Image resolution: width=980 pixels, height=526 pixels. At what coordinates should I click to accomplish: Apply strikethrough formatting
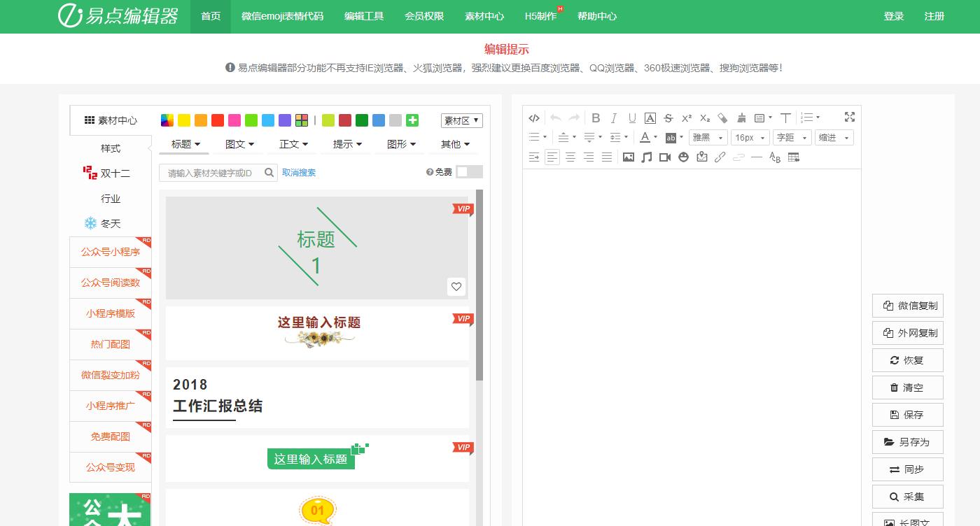(668, 117)
